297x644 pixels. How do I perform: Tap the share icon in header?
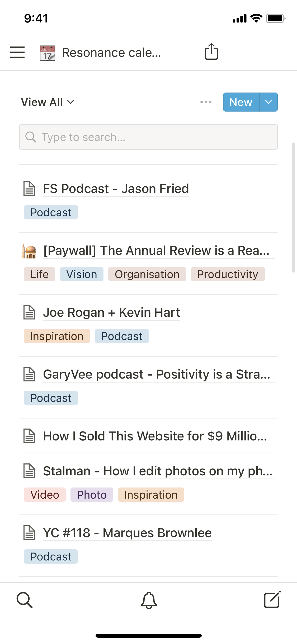coord(211,52)
